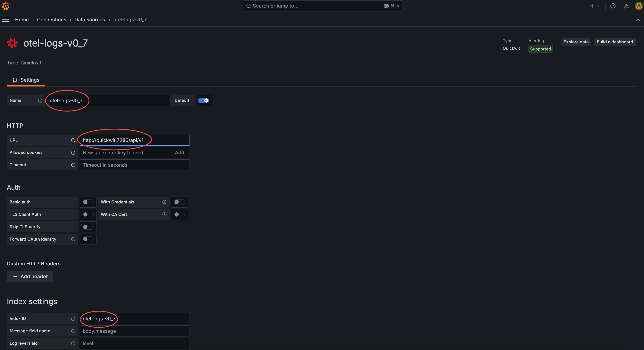
Task: Click the Grafana logo icon
Action: click(6, 6)
